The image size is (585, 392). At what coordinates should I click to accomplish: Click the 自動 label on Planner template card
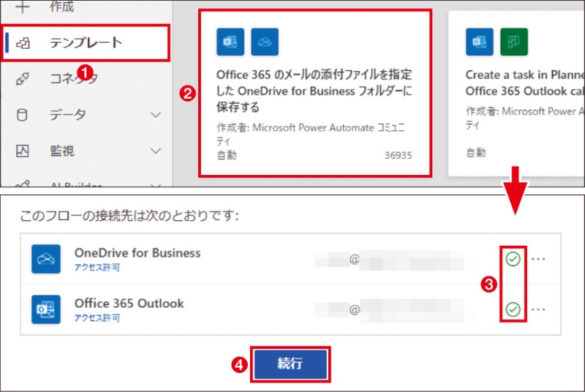pos(476,153)
